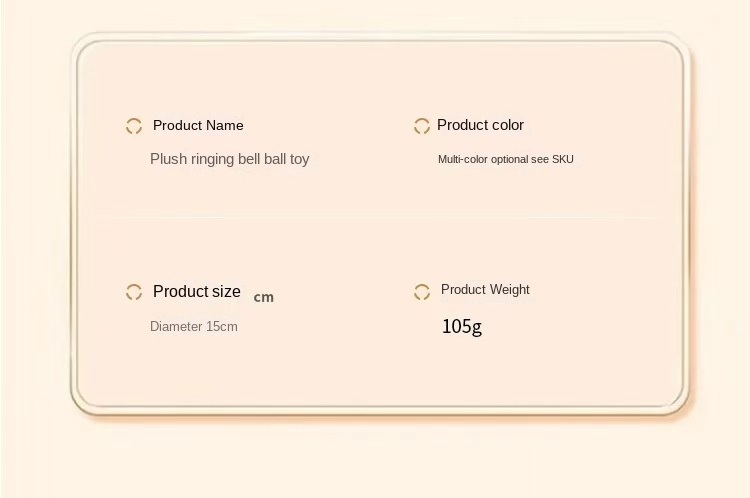Click the word SKU in color description
This screenshot has width=750, height=498.
coord(562,159)
